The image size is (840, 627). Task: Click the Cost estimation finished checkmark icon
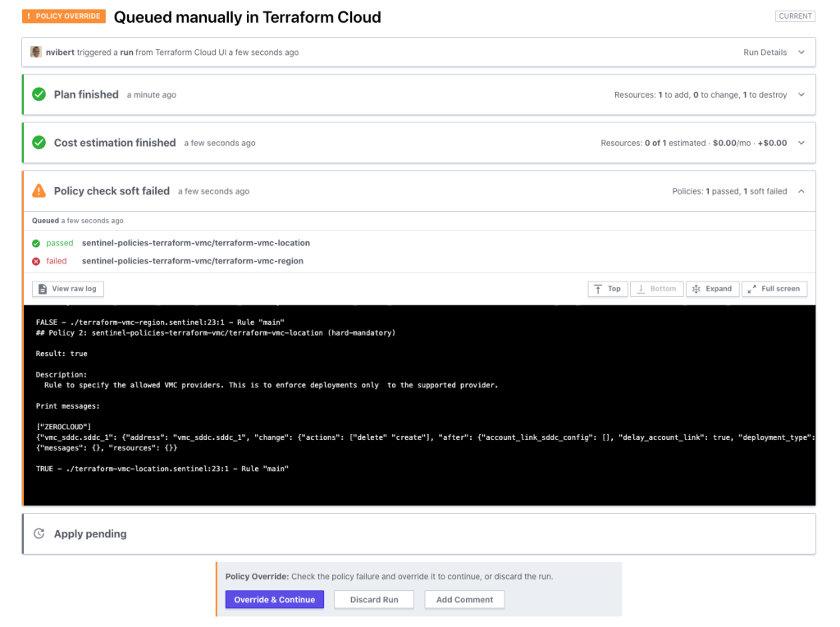39,143
